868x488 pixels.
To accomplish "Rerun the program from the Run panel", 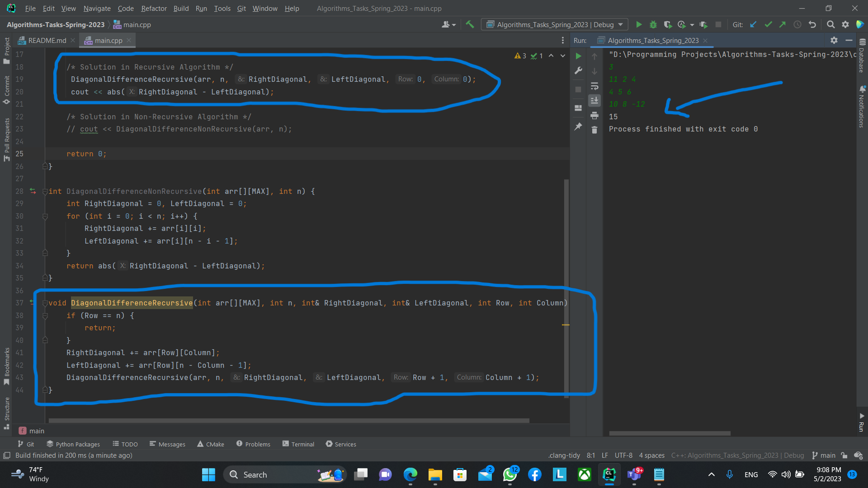I will 578,56.
